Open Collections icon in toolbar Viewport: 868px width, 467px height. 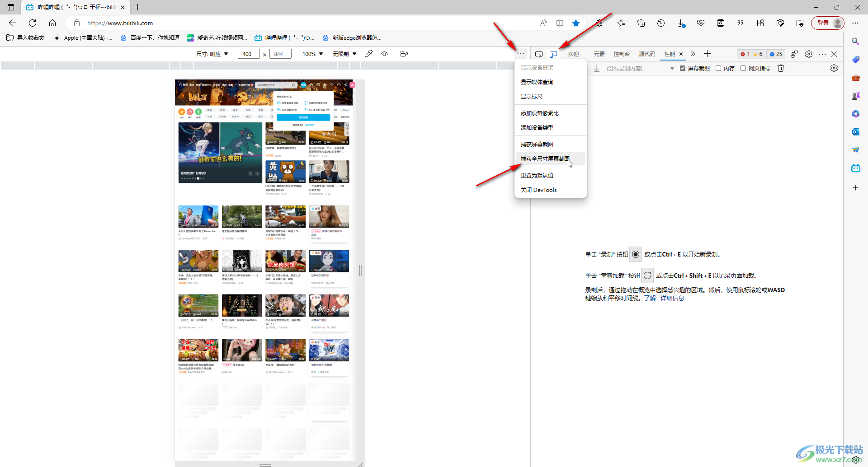tap(641, 23)
